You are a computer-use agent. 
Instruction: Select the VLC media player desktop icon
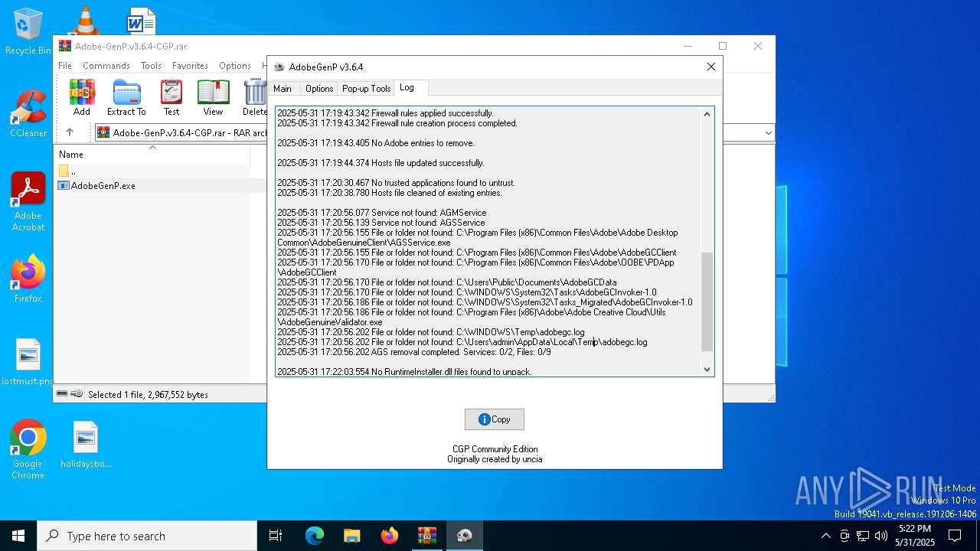pos(85,21)
